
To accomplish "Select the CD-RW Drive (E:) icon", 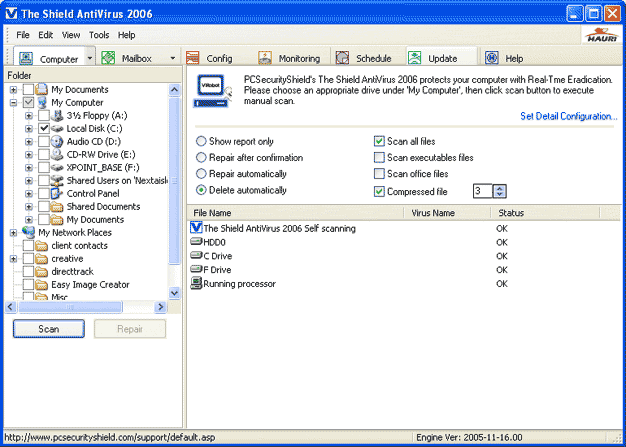I will tap(57, 155).
